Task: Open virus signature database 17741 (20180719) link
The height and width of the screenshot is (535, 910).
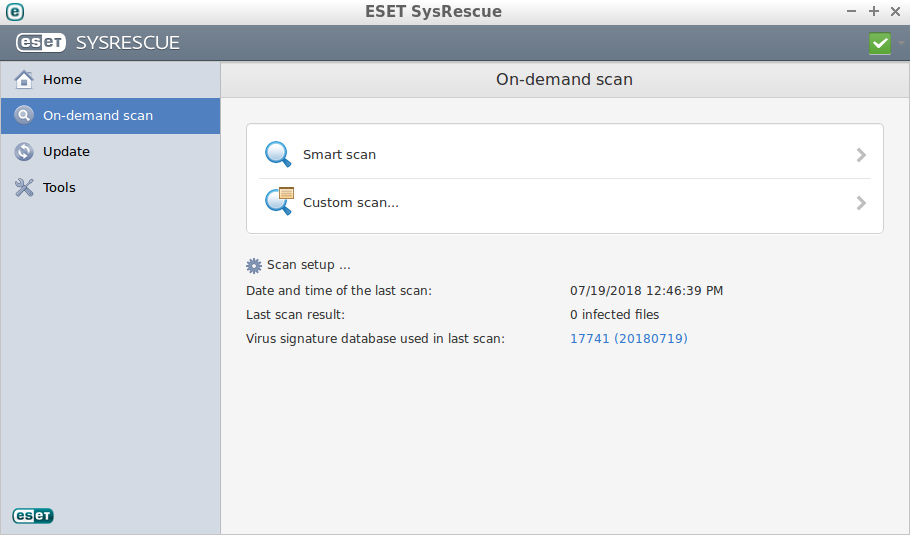Action: pos(629,338)
